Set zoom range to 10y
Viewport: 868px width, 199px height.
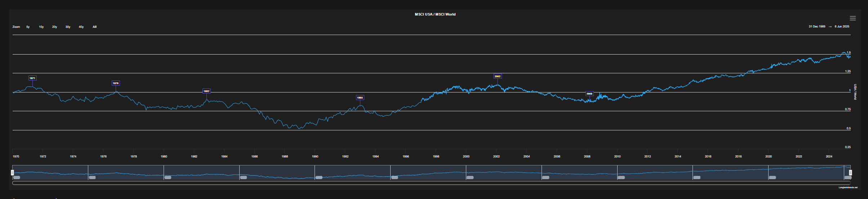(41, 27)
